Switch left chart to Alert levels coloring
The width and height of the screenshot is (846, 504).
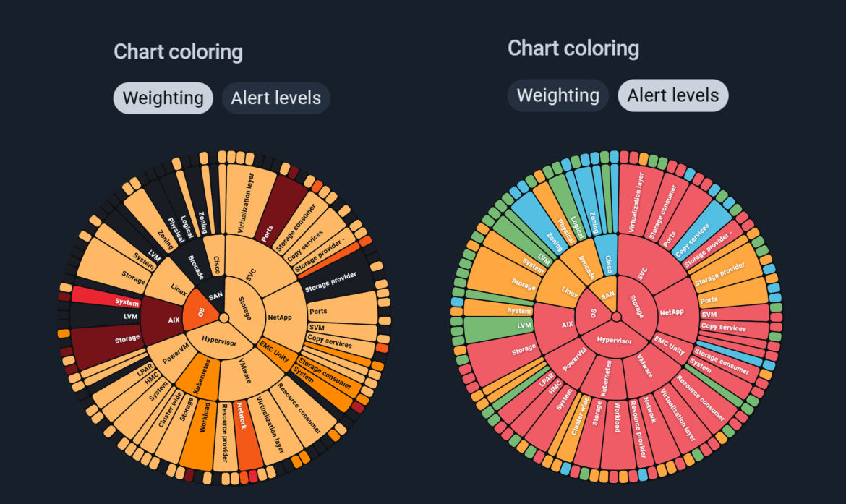[275, 98]
